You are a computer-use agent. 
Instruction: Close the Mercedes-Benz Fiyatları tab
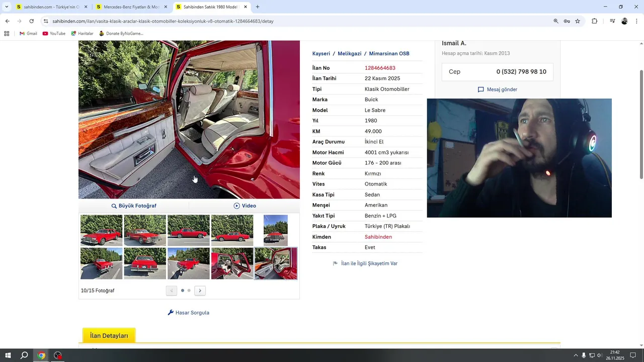pos(166,7)
